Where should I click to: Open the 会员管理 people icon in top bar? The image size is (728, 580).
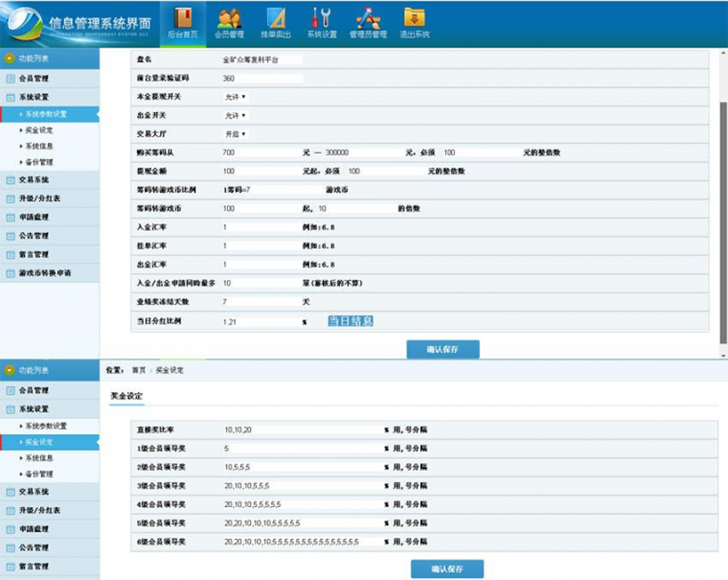click(x=230, y=19)
